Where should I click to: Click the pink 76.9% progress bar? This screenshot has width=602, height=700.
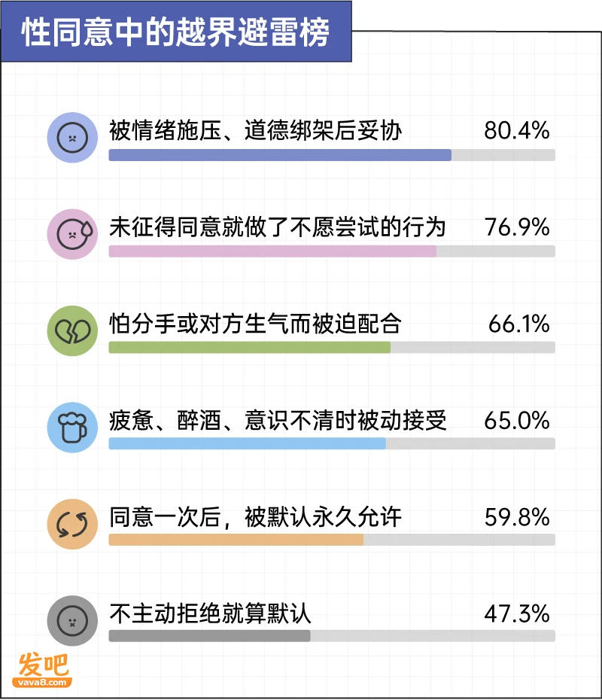(x=332, y=251)
